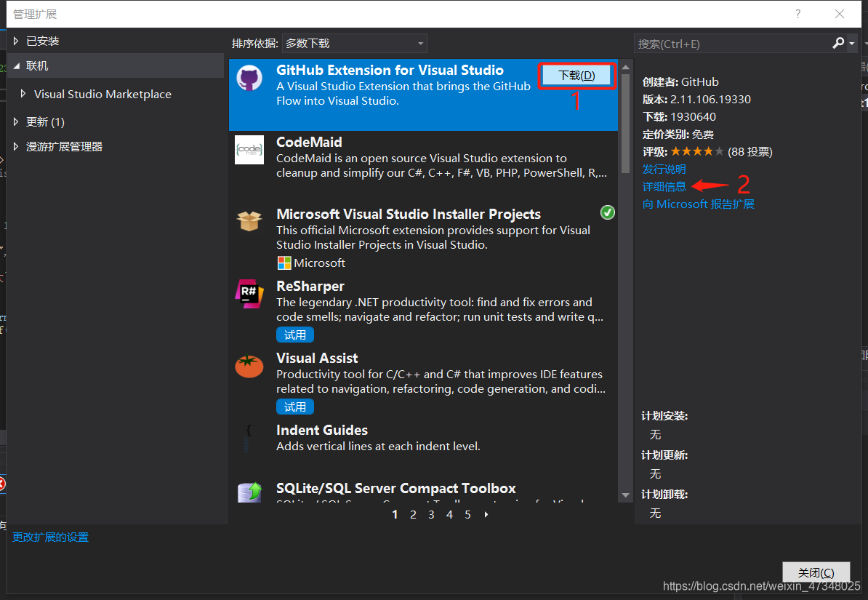Viewport: 868px width, 600px height.
Task: Go to results page 4
Action: (449, 515)
